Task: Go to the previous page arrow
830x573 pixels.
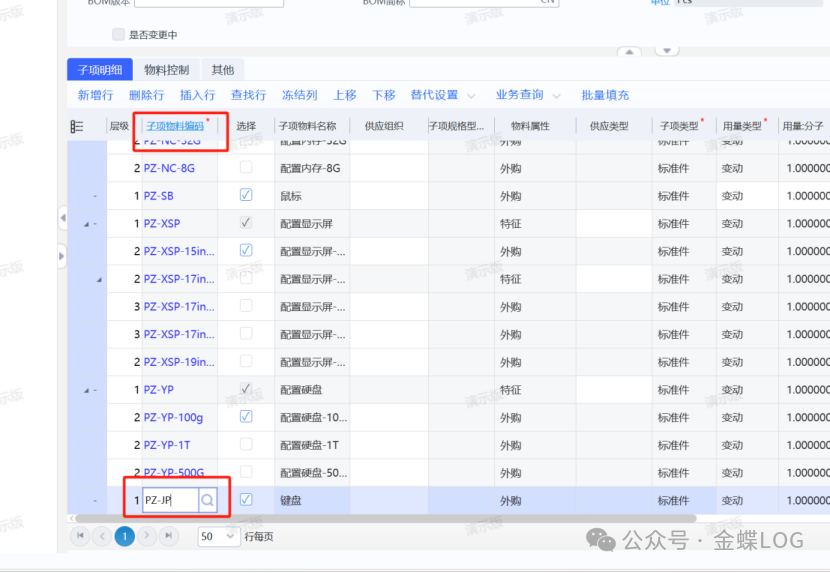Action: click(x=101, y=537)
